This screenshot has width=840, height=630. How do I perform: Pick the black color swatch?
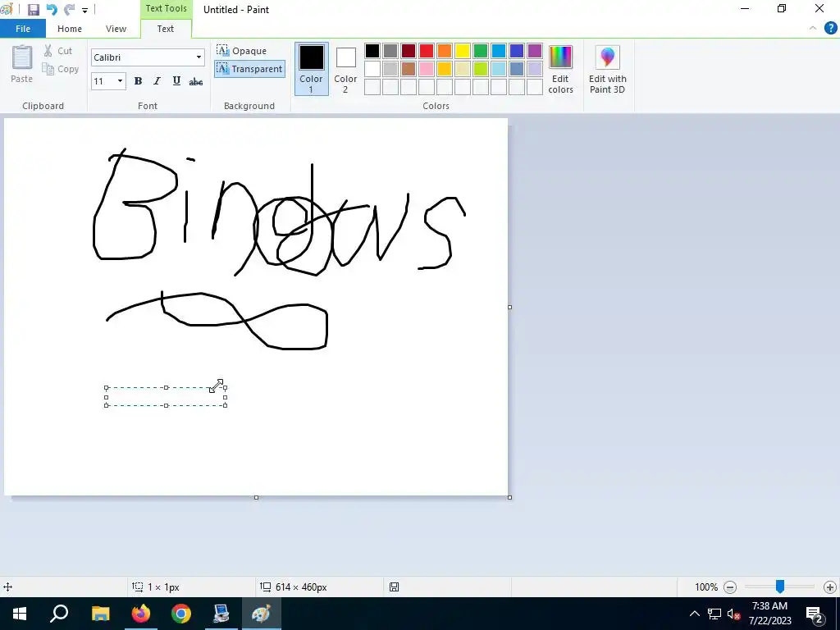click(x=372, y=51)
